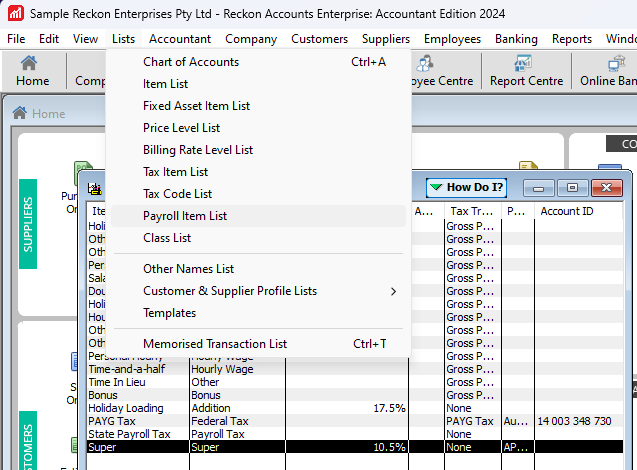The image size is (637, 470).
Task: Minimize the Payroll Item List window
Action: 539,188
